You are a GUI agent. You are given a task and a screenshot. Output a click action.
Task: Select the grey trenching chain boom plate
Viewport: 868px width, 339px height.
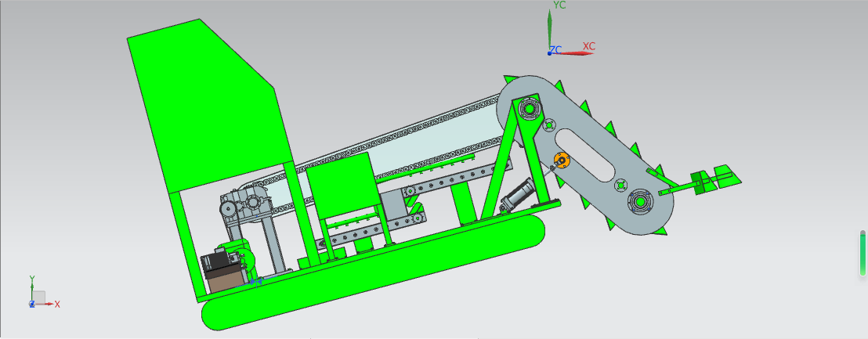pos(587,155)
